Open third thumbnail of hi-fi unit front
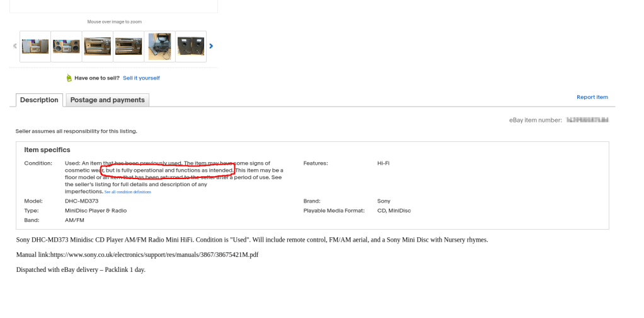 pos(97,47)
